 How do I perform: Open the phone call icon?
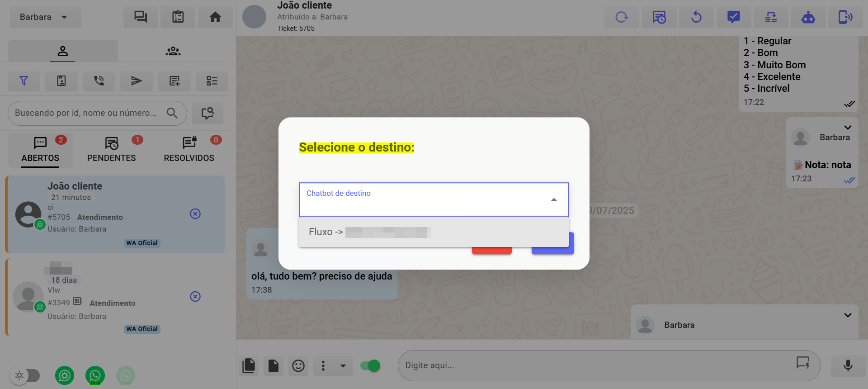click(x=99, y=81)
